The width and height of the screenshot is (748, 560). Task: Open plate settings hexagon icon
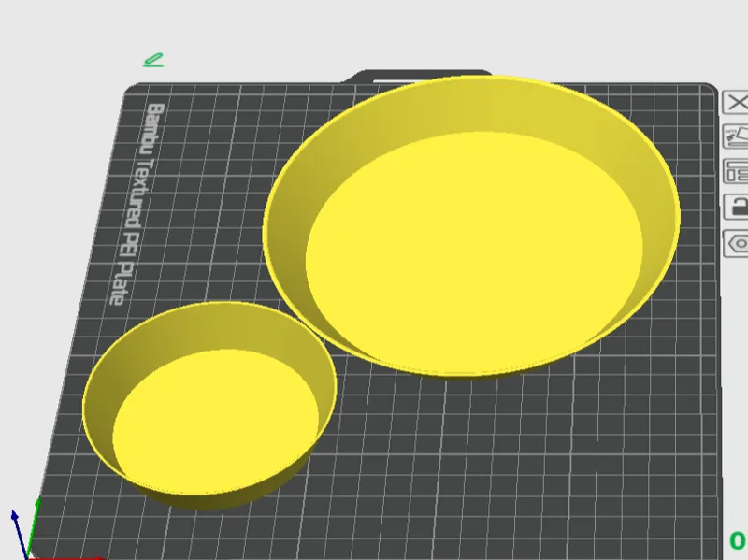point(736,244)
